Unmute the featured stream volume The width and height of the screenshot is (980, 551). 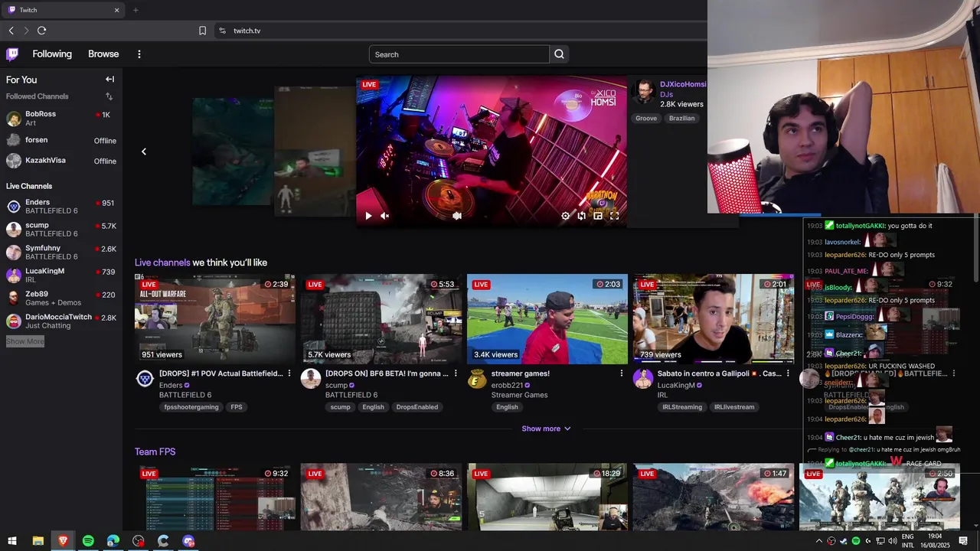[x=384, y=216]
